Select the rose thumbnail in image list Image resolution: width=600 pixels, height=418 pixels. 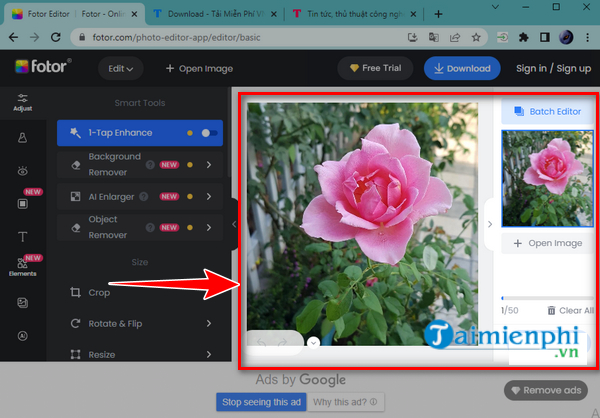pyautogui.click(x=548, y=178)
